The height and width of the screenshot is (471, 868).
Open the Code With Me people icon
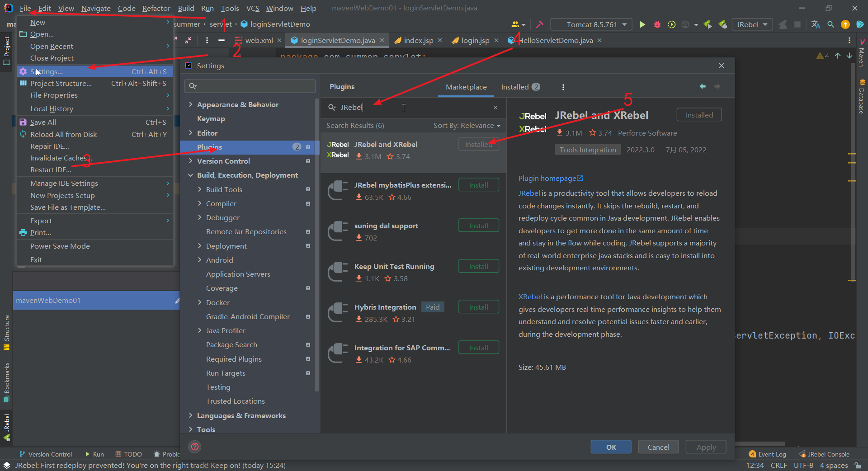518,24
